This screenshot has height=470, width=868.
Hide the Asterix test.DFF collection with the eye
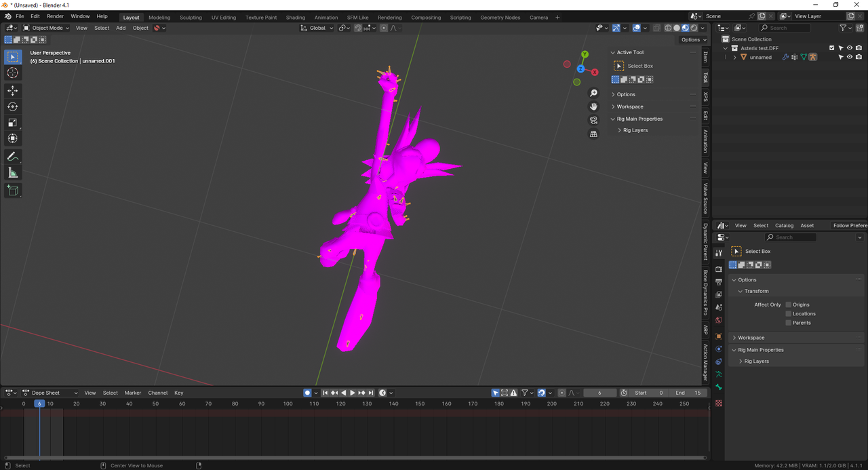point(849,48)
